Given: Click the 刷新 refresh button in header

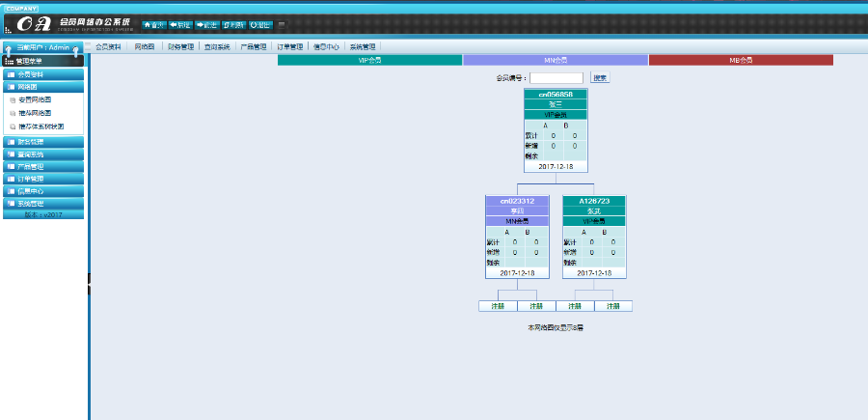Looking at the screenshot, I should tap(233, 25).
